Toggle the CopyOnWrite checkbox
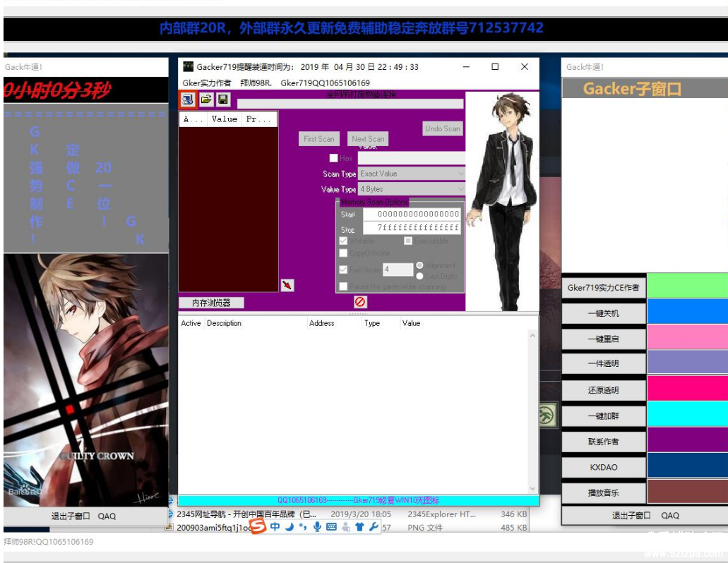The height and width of the screenshot is (563, 728). tap(344, 253)
